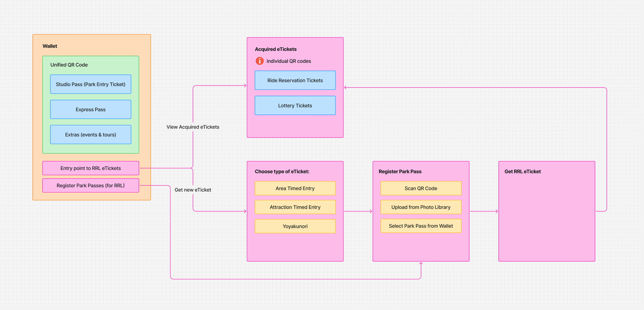Screen dimensions: 644x310
Task: Select the Get RRL eTicket frame title
Action: point(523,171)
